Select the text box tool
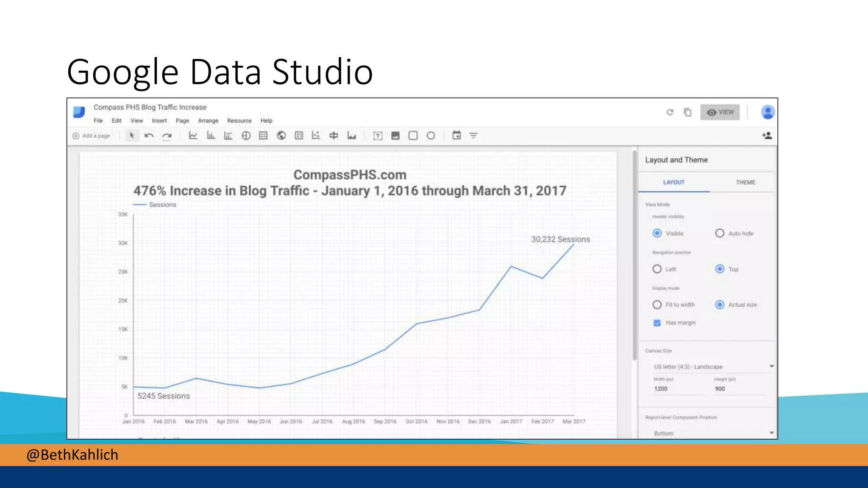The width and height of the screenshot is (868, 488). 378,136
